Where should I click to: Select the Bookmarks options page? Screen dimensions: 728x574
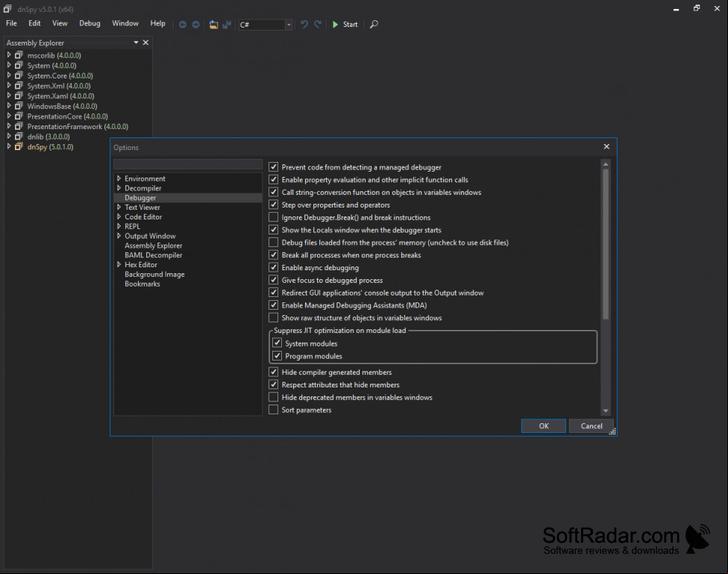[x=142, y=284]
